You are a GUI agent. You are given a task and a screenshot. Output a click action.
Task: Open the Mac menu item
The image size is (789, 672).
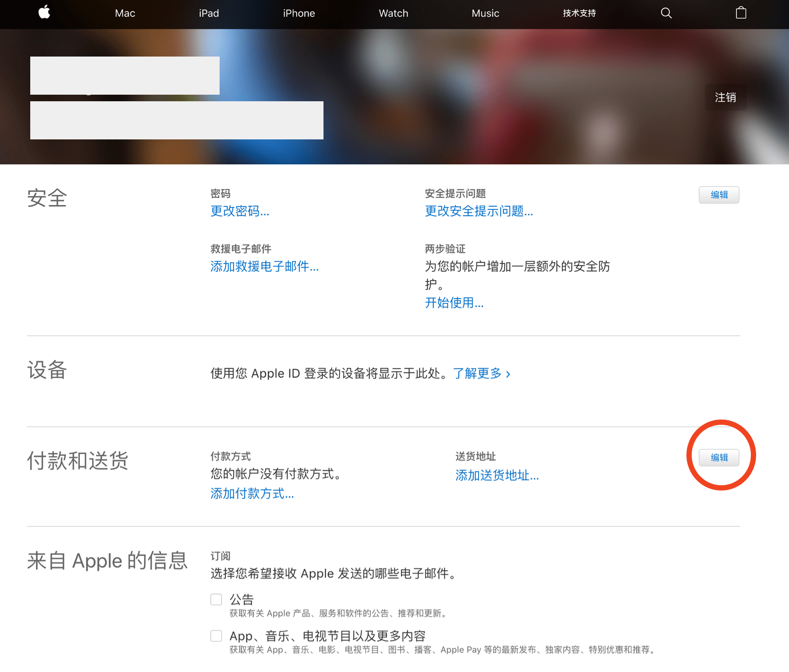click(125, 14)
